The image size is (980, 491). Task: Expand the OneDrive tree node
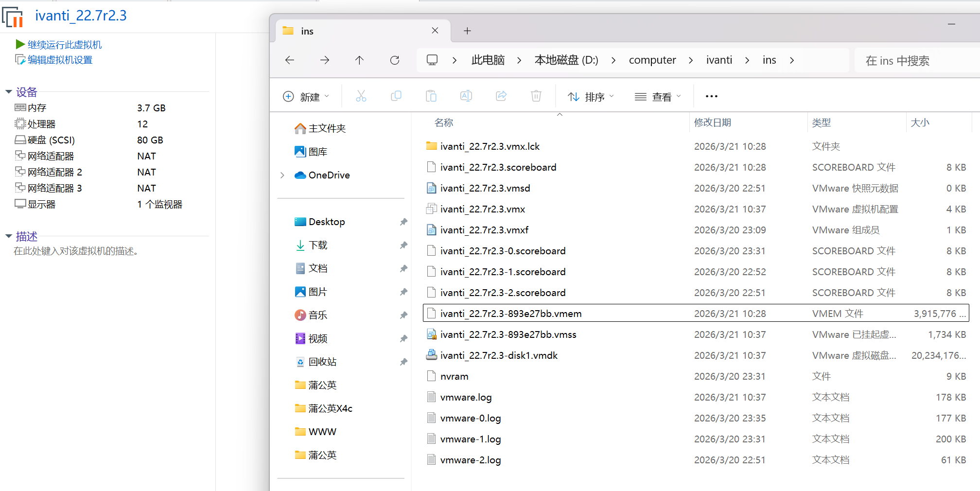coord(282,175)
